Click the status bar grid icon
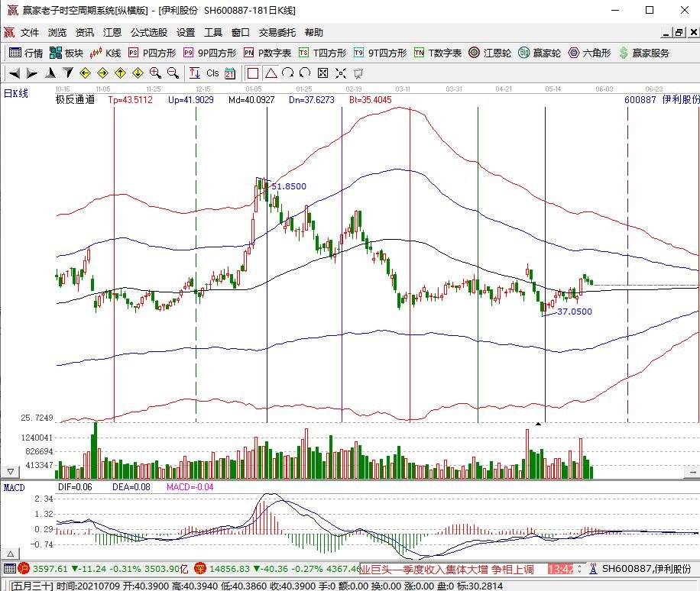The width and height of the screenshot is (700, 591). pos(10,569)
